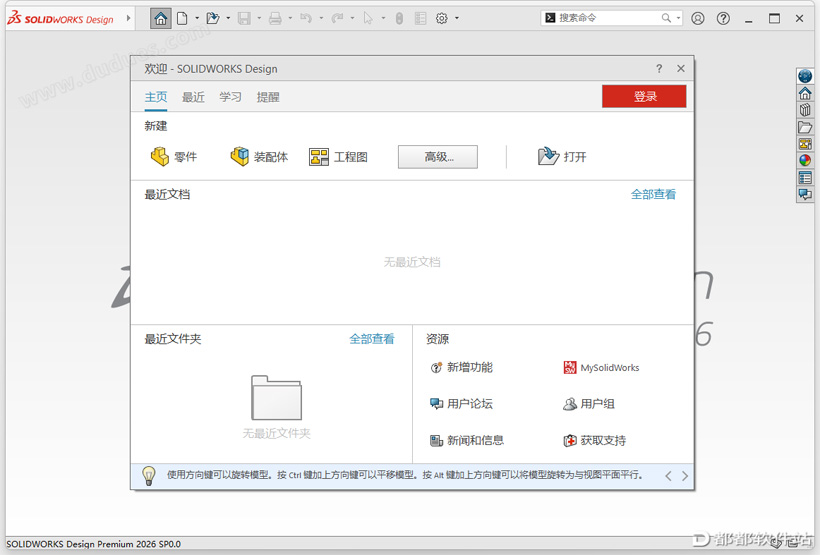Click 全部查看 beside 最近文档

tap(653, 195)
